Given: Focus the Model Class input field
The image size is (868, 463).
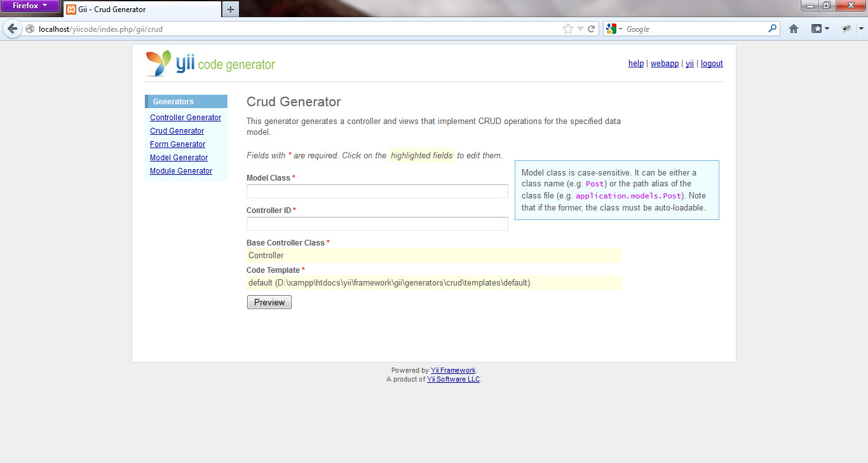Looking at the screenshot, I should pos(377,191).
